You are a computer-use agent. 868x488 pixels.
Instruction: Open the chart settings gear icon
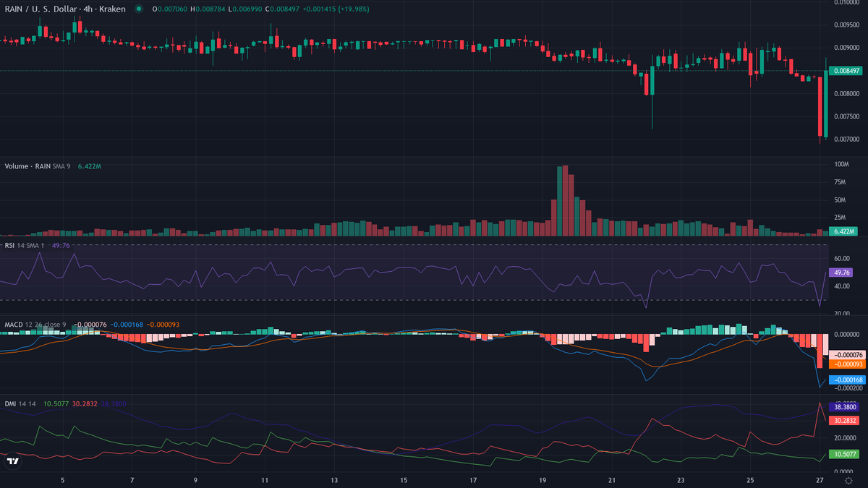pyautogui.click(x=848, y=480)
